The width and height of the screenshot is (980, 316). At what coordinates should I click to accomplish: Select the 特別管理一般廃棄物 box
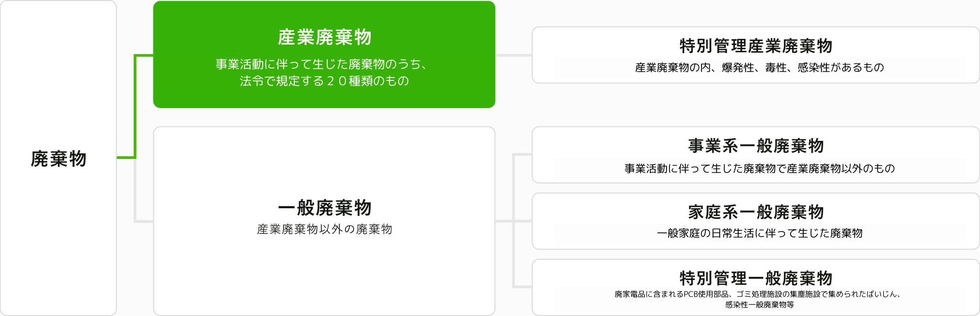756,287
